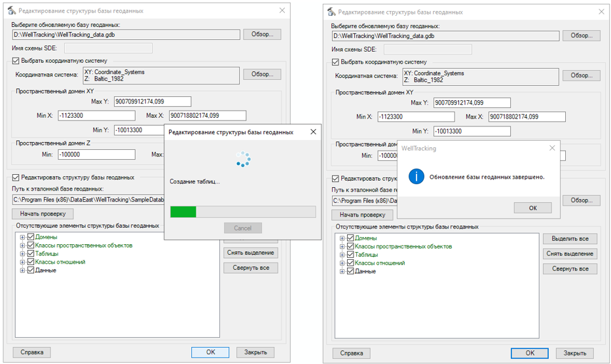The width and height of the screenshot is (611, 364).
Task: Click 'Свернуть все' button in the left dialog
Action: 250,268
